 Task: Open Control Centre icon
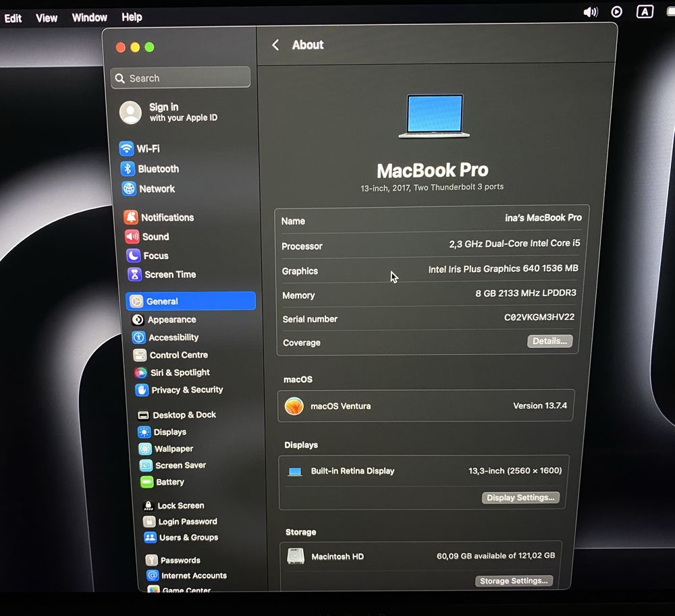coord(140,355)
